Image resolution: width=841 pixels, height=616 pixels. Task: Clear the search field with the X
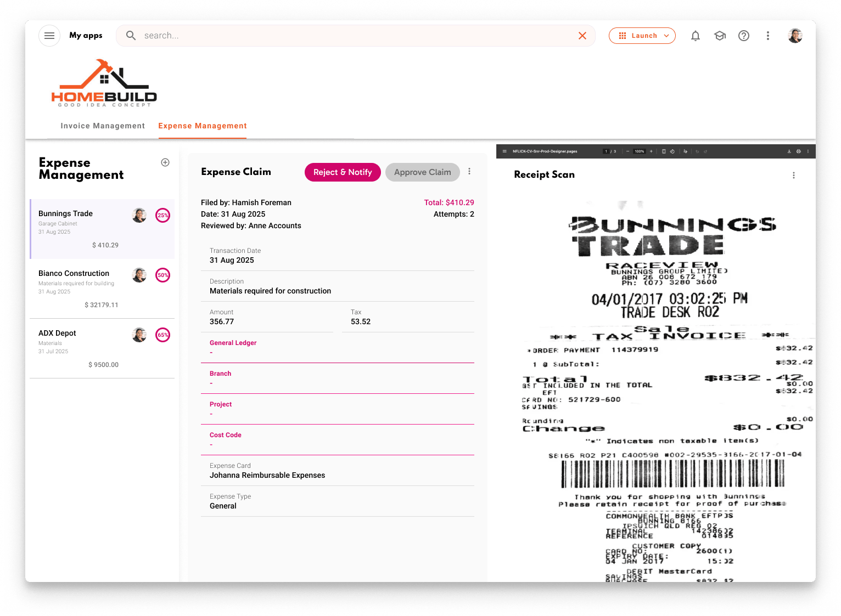click(582, 35)
